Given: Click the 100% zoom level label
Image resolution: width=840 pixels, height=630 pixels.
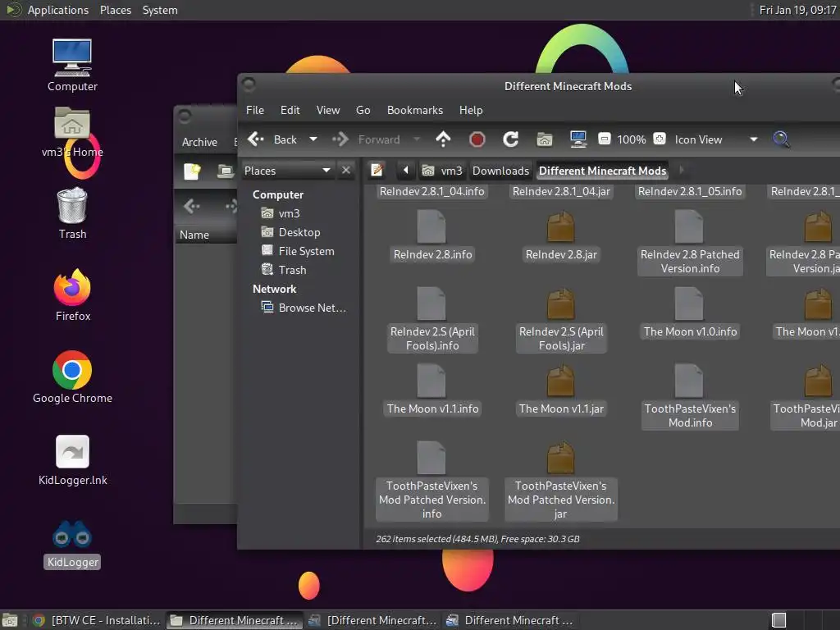Looking at the screenshot, I should coord(631,139).
